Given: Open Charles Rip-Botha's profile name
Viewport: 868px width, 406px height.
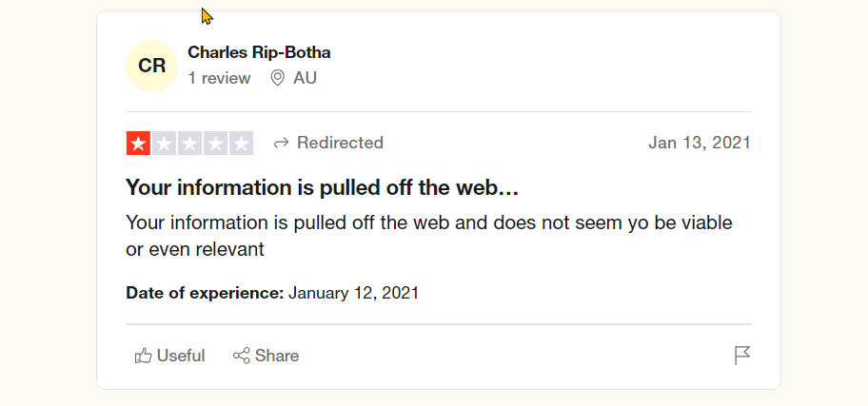Looking at the screenshot, I should pyautogui.click(x=259, y=52).
